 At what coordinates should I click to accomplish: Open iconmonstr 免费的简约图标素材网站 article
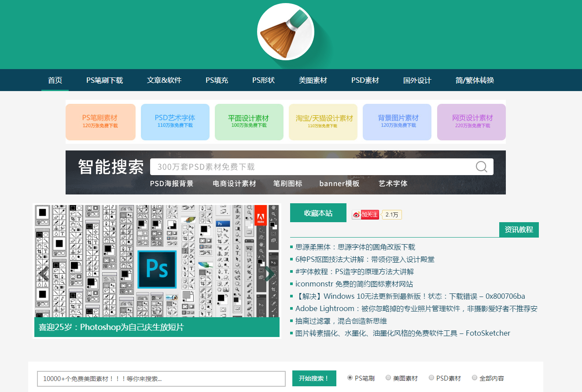[354, 284]
